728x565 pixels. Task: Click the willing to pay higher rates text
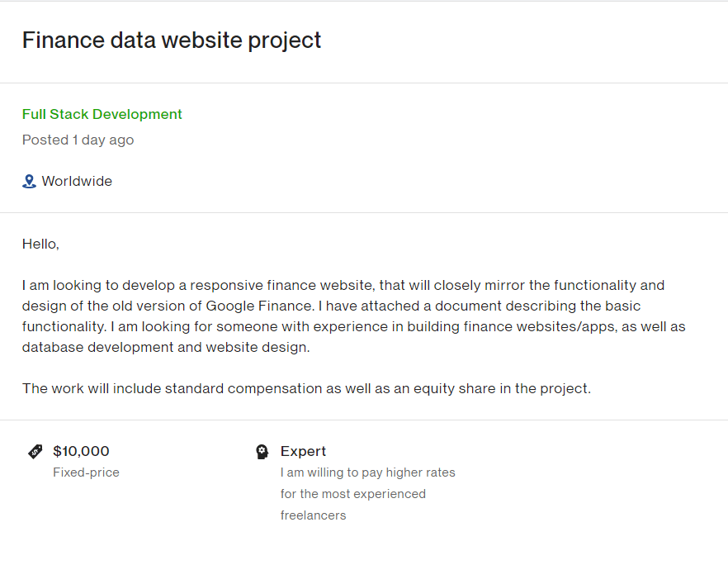point(368,472)
